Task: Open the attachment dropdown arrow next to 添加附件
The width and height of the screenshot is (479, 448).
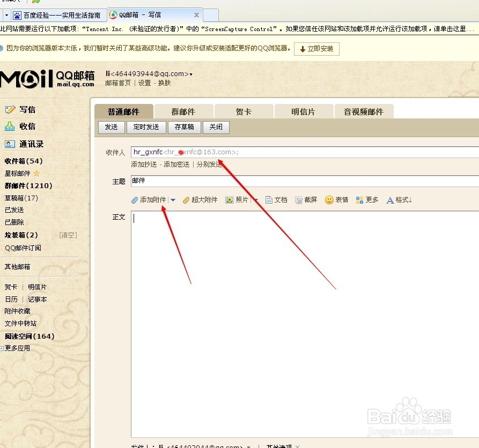Action: point(173,199)
